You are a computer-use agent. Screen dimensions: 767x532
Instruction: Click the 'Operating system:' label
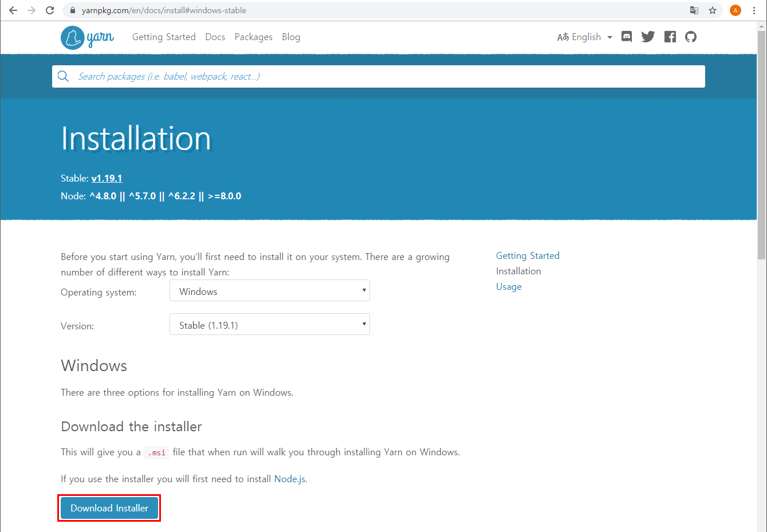[x=99, y=292]
